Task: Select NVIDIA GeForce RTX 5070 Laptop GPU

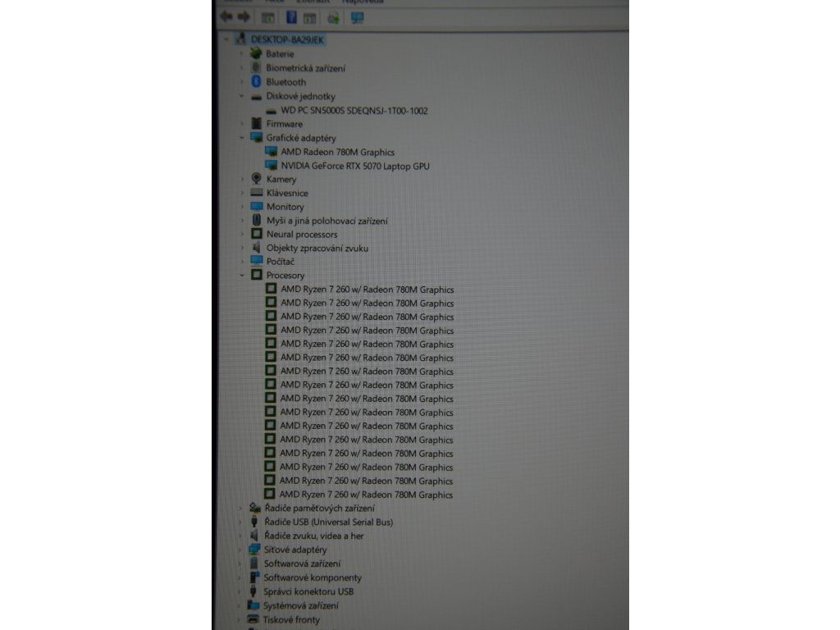Action: point(355,166)
